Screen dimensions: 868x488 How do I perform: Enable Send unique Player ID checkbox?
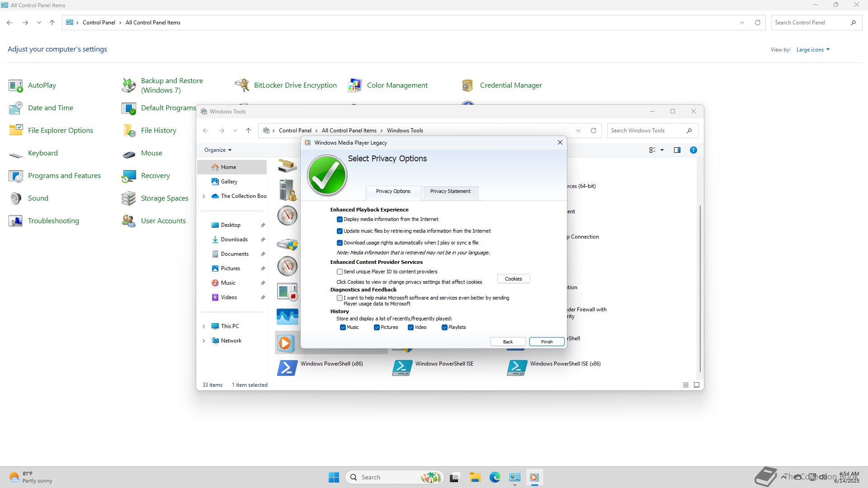[340, 272]
